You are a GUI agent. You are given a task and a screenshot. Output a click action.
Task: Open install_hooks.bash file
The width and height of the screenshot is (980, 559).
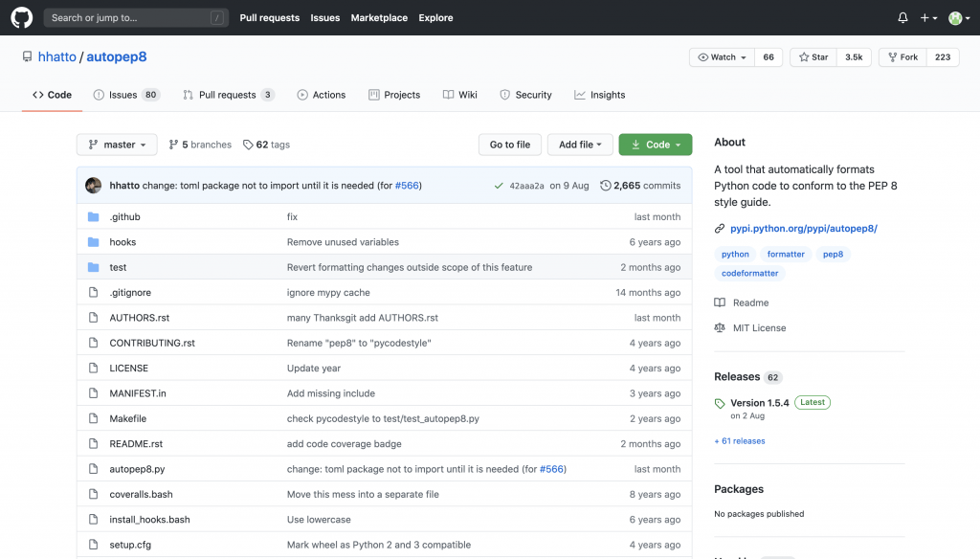pos(149,520)
